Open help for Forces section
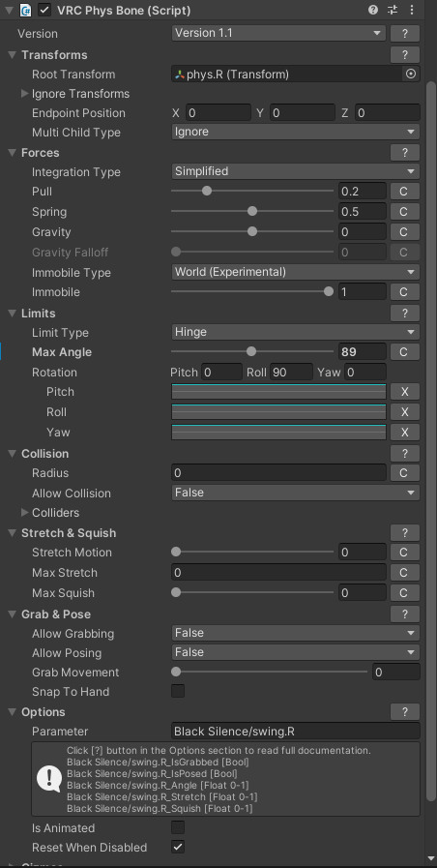Image resolution: width=437 pixels, height=868 pixels. click(405, 153)
